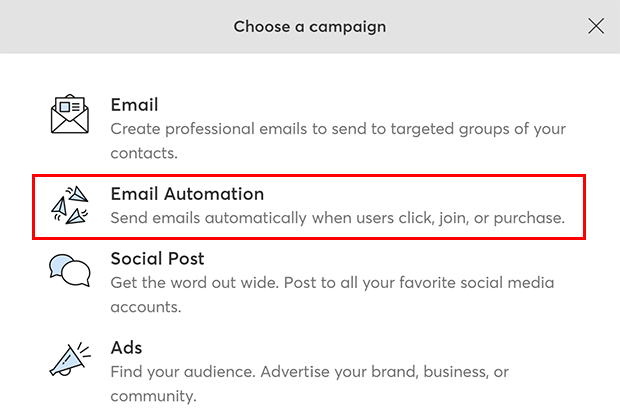
Task: Pick the Social Post heading
Action: pos(157,259)
